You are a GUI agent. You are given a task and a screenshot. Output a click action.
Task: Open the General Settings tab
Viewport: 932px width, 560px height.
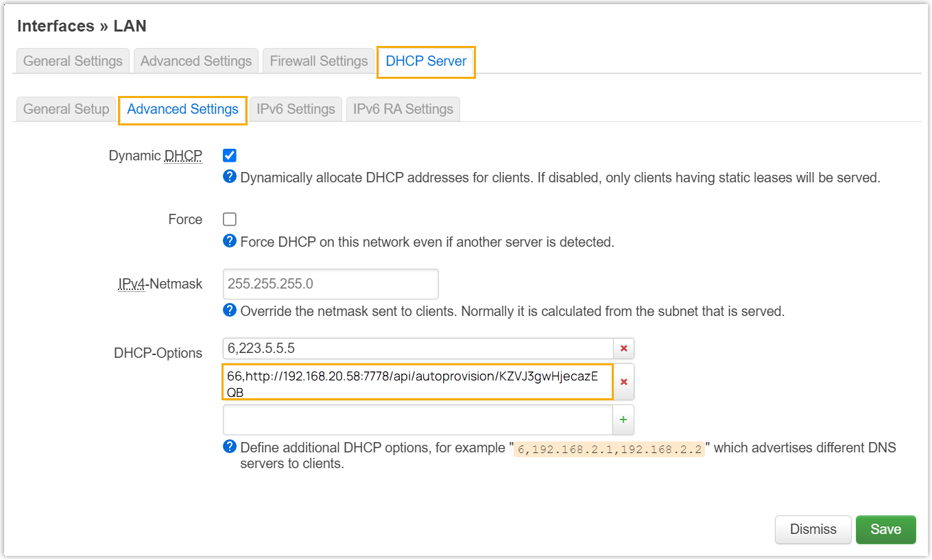click(x=73, y=61)
